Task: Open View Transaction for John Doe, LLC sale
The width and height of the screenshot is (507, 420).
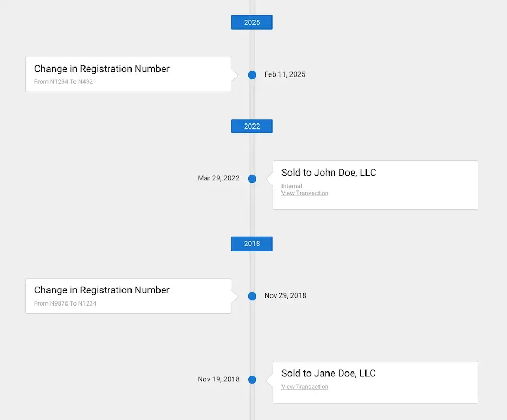Action: [305, 193]
